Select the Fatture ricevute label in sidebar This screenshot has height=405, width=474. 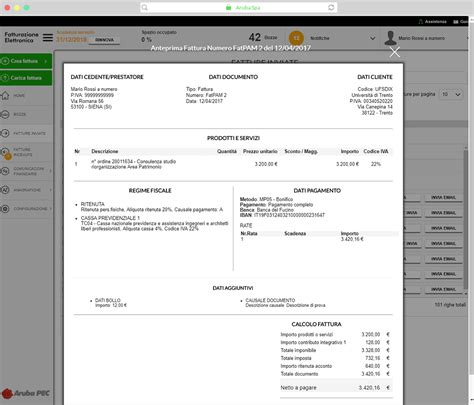pos(23,152)
